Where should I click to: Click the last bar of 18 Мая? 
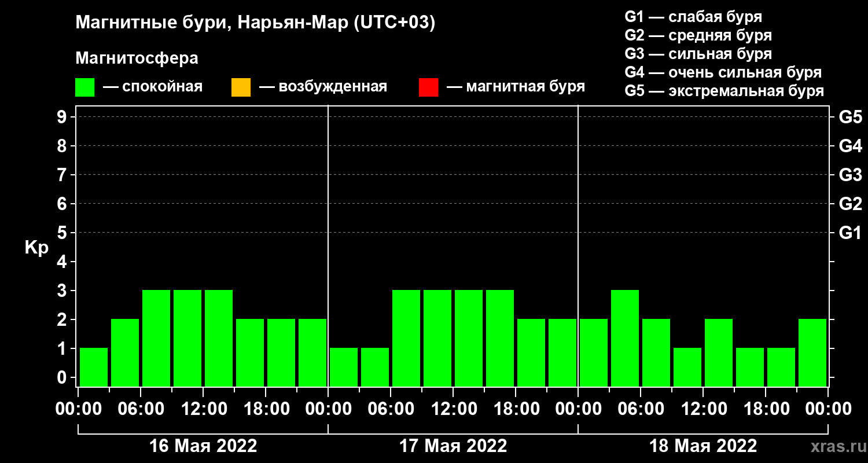(x=812, y=352)
